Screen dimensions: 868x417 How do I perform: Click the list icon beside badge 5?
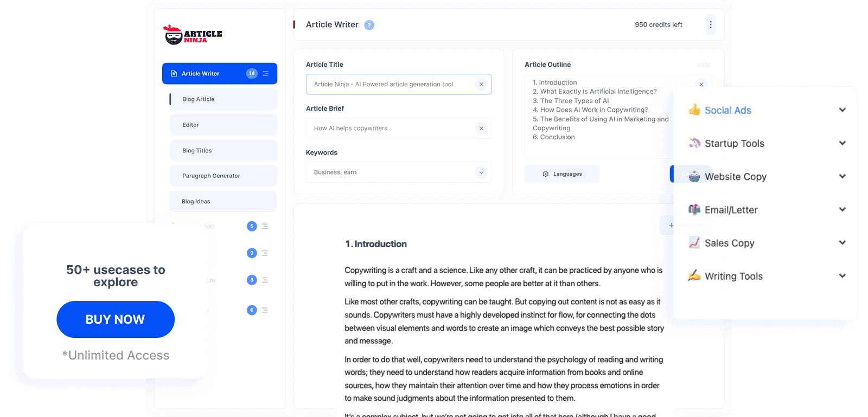265,226
